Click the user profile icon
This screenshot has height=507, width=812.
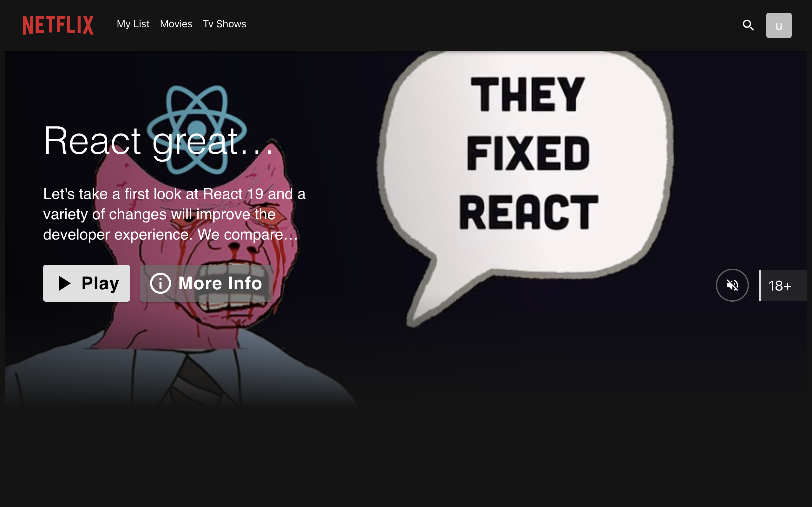[x=779, y=25]
